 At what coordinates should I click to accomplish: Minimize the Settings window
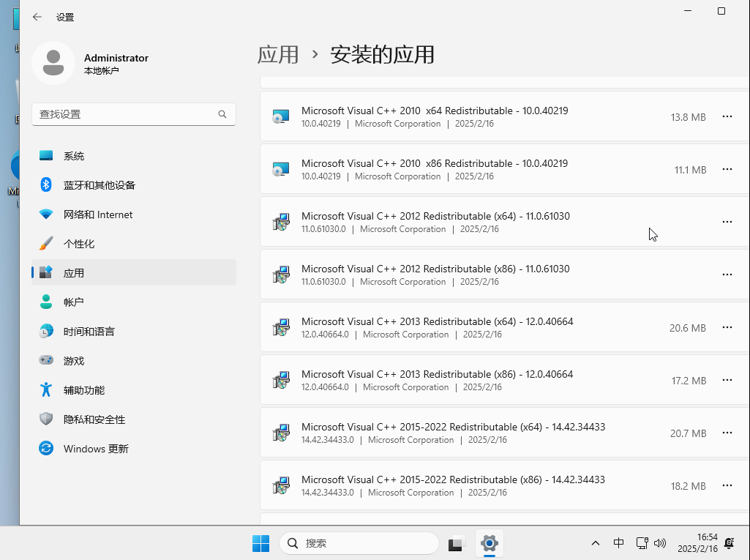pos(688,11)
